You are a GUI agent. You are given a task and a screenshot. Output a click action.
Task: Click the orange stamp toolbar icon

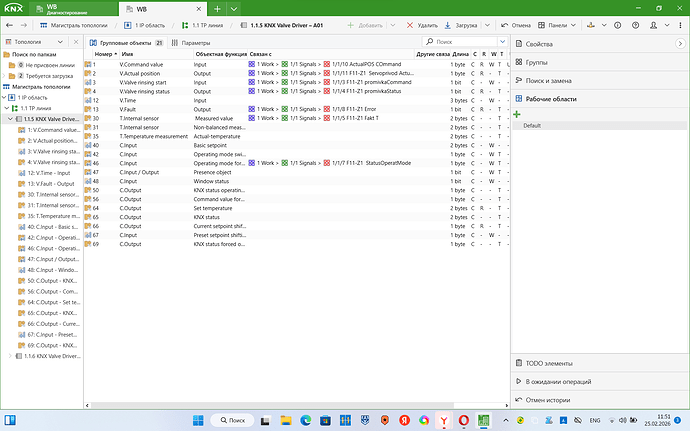pos(591,26)
